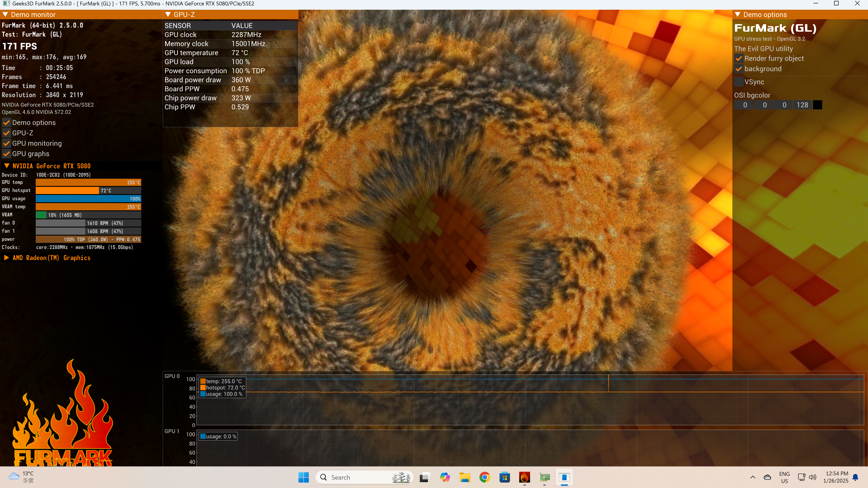Open the weather widget showing 13°C
Viewport: 868px width, 488px height.
coord(21,477)
